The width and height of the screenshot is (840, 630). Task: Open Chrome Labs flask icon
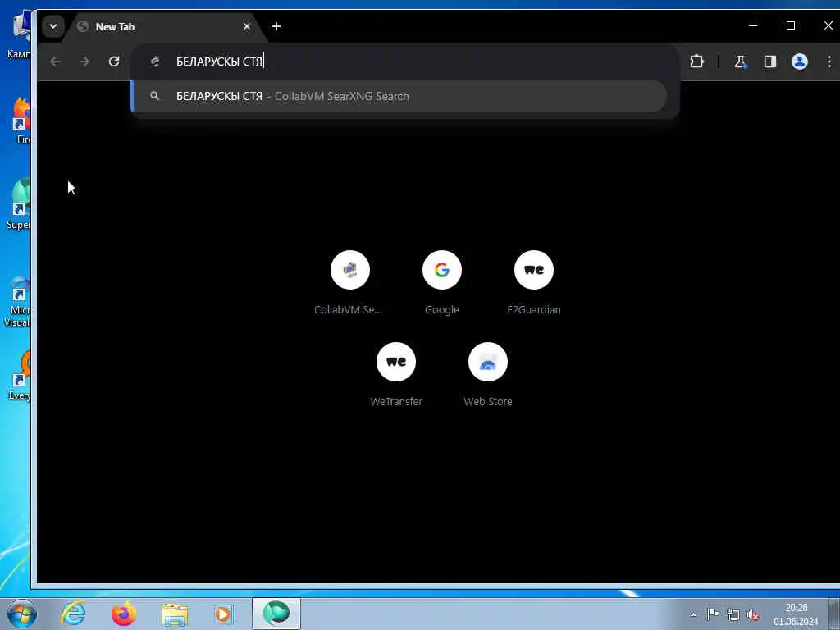[x=741, y=62]
